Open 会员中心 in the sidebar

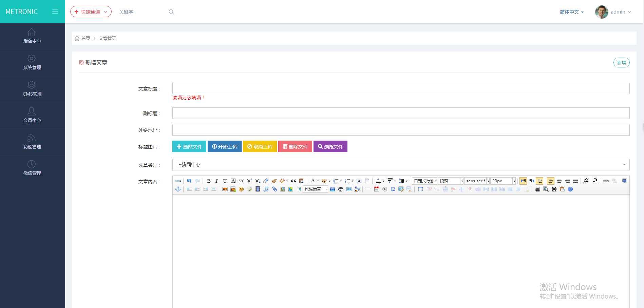pyautogui.click(x=32, y=116)
